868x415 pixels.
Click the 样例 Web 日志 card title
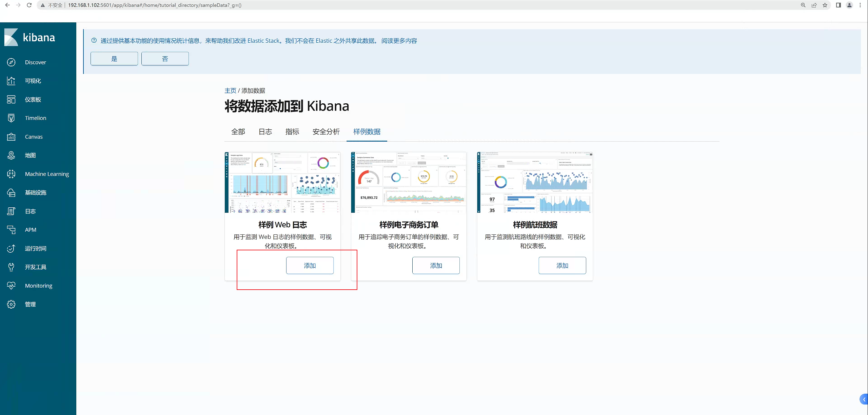[282, 225]
